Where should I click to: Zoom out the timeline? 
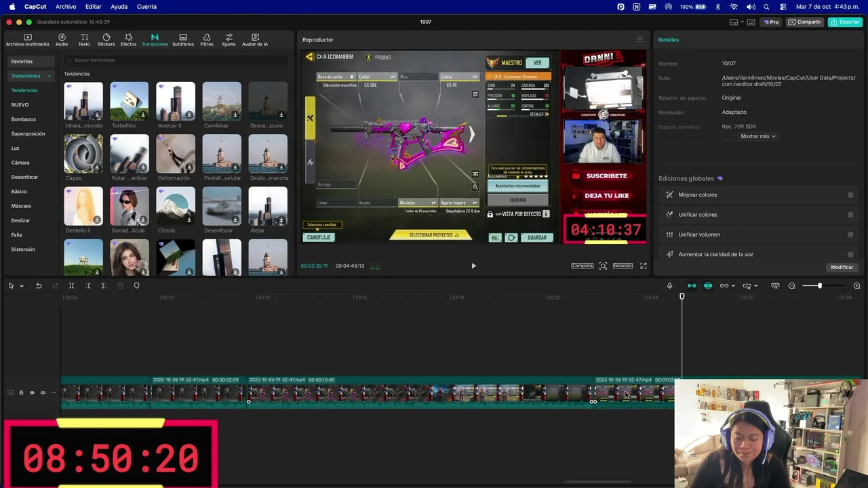pyautogui.click(x=791, y=286)
